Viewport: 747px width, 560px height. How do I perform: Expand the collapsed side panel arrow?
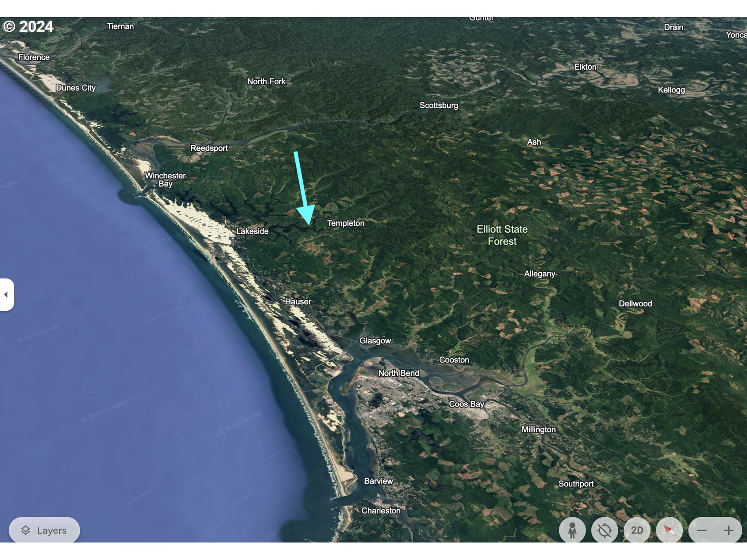coord(6,294)
